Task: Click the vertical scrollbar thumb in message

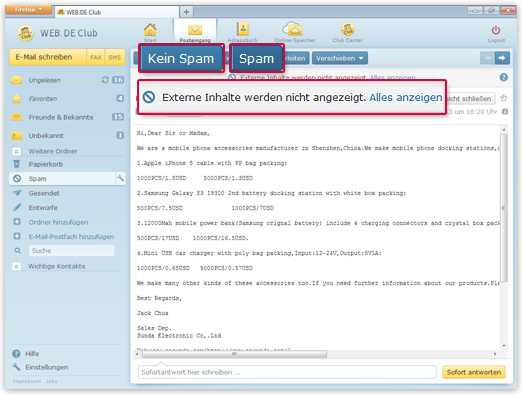Action: click(504, 208)
